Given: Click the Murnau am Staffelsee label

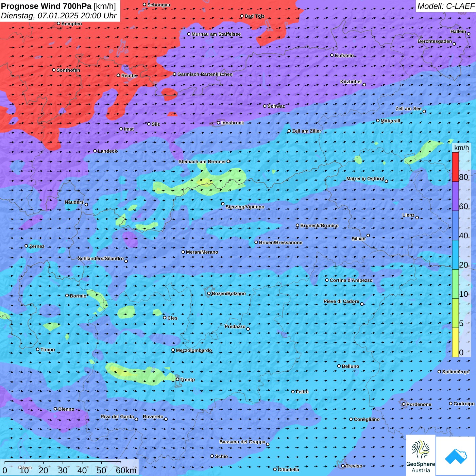Looking at the screenshot, I should click(216, 34).
